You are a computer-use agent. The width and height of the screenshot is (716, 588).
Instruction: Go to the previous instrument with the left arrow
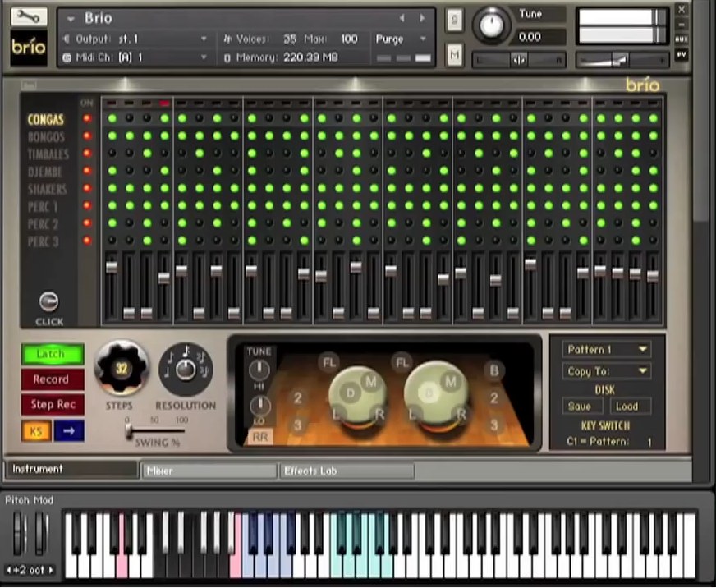(402, 18)
